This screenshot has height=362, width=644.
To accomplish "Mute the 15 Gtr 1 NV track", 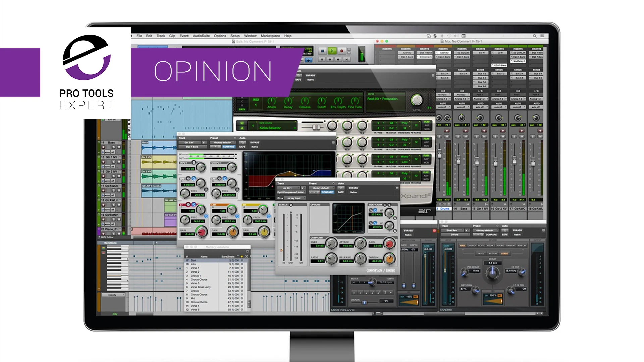I will (x=119, y=162).
